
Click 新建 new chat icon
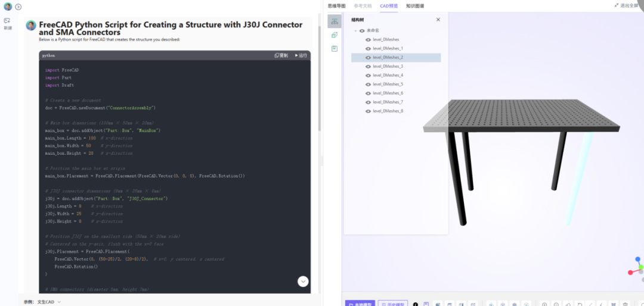[x=7, y=24]
